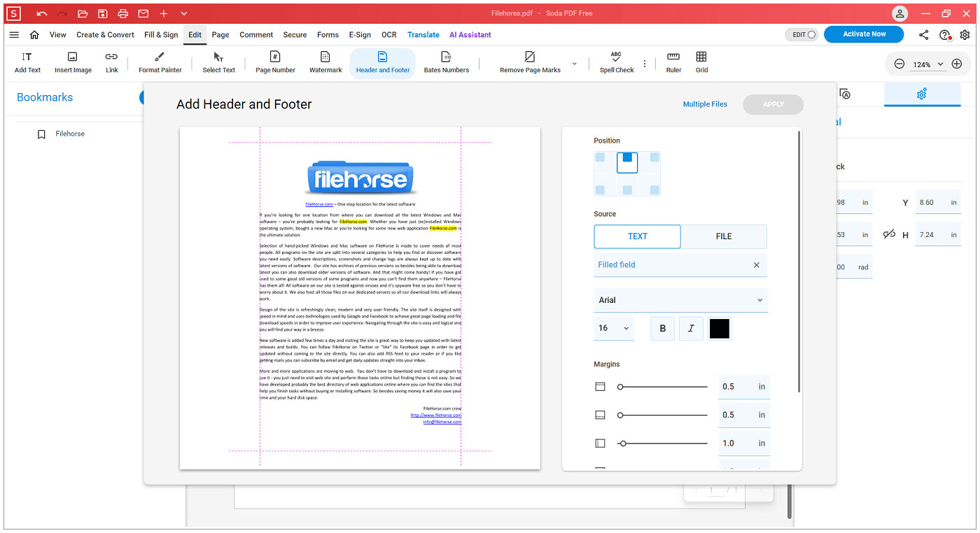Open the AI Assistant tab
The height and width of the screenshot is (533, 980).
(470, 35)
